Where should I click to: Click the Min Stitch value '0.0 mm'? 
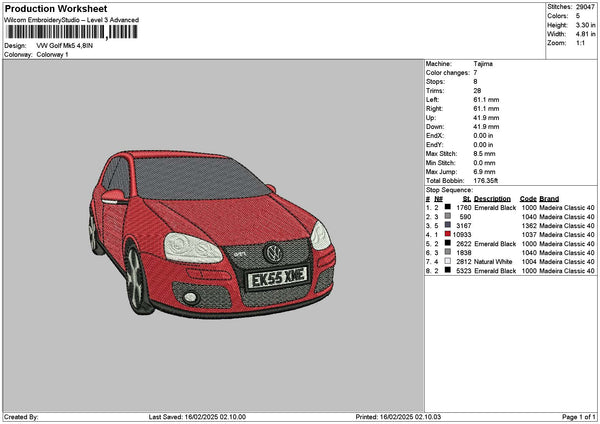tap(484, 163)
